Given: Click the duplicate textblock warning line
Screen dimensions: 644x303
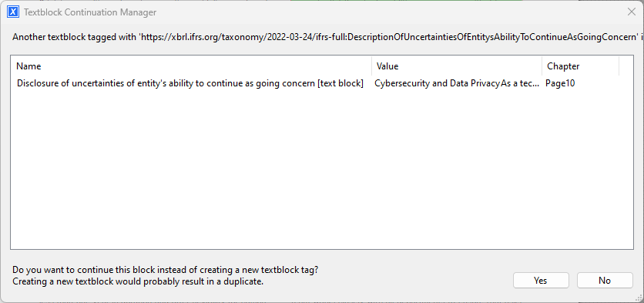Looking at the screenshot, I should pyautogui.click(x=138, y=282).
